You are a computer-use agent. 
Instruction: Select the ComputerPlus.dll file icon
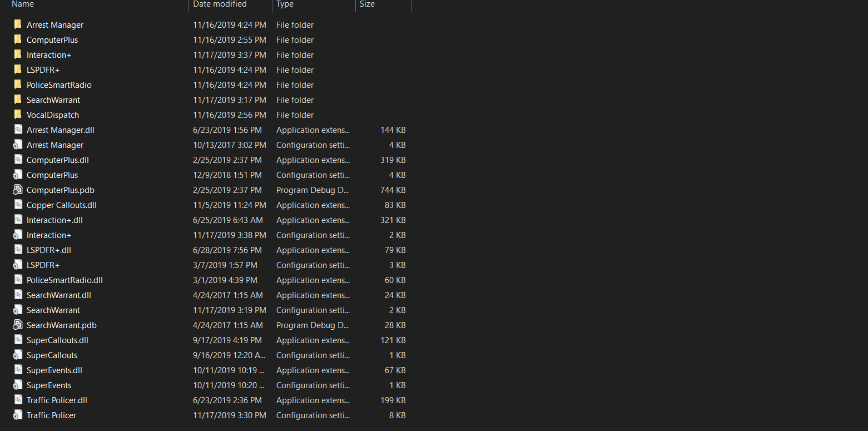[x=18, y=160]
